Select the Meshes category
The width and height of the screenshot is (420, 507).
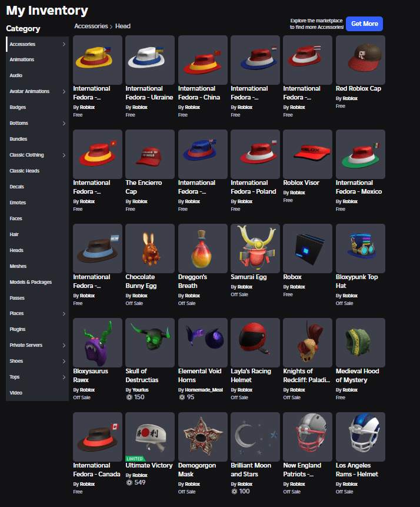point(37,266)
